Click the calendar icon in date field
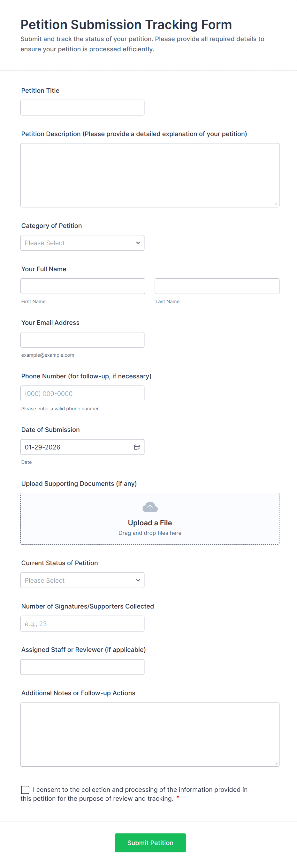This screenshot has width=297, height=868. (x=137, y=447)
